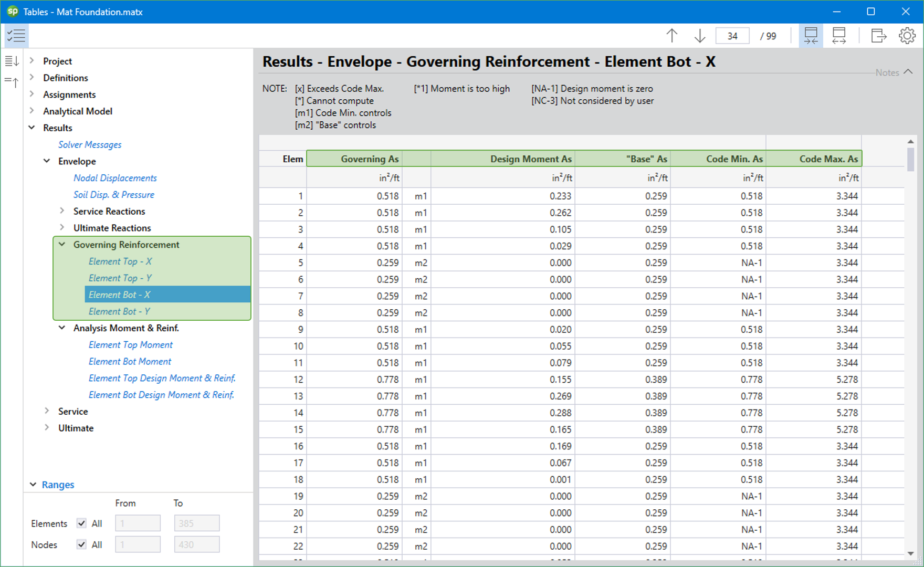Click the export table icon
924x567 pixels.
[878, 36]
